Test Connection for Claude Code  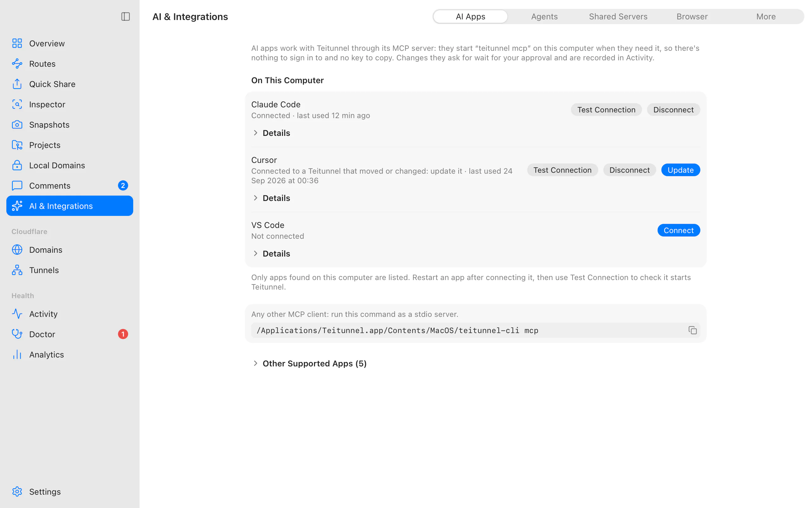click(x=606, y=110)
